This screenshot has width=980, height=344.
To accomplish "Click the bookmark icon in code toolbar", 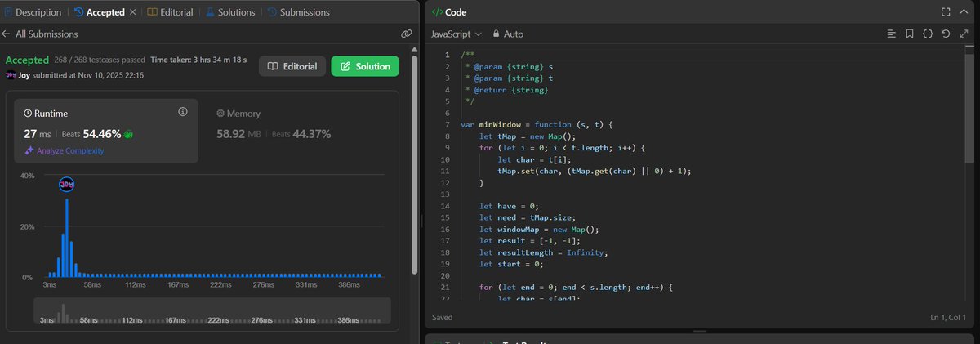I will click(910, 34).
